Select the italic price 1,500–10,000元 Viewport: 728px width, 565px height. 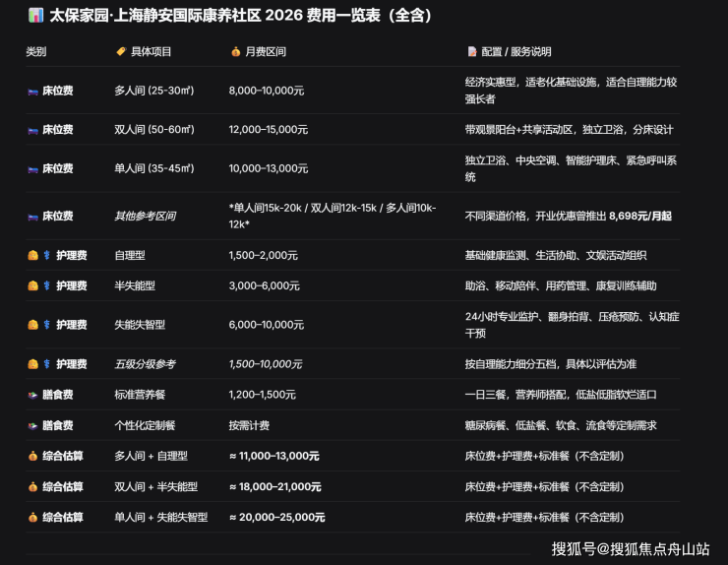(266, 364)
